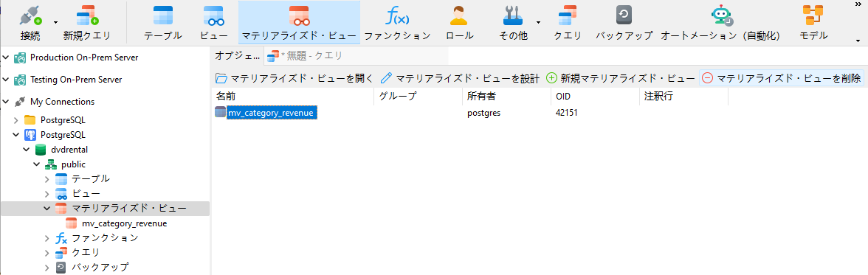Click マテリアライズド・ビューを削除 button

pyautogui.click(x=781, y=78)
